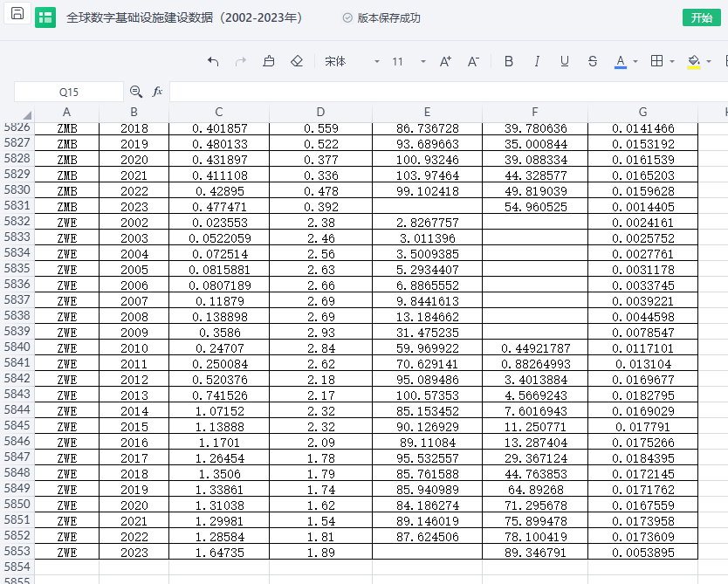The image size is (728, 584).
Task: Click the select-all corner triangle
Action: click(27, 114)
